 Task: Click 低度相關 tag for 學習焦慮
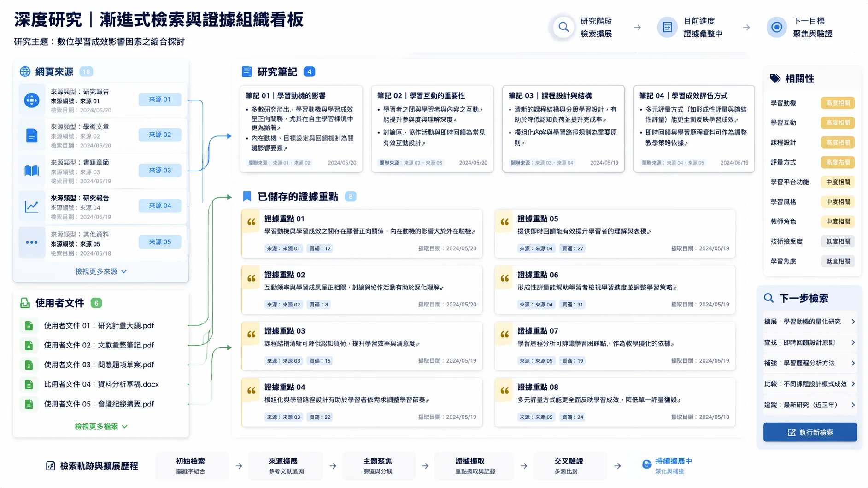[838, 261]
